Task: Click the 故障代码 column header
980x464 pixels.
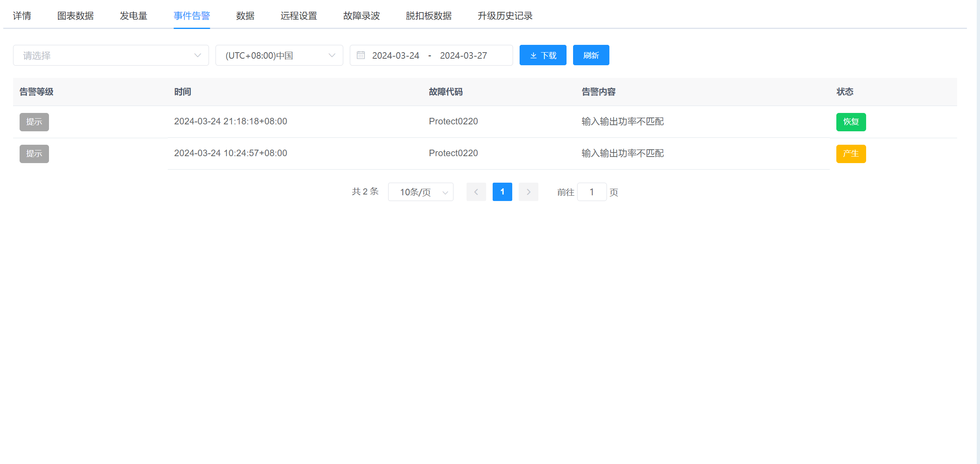Action: click(446, 92)
